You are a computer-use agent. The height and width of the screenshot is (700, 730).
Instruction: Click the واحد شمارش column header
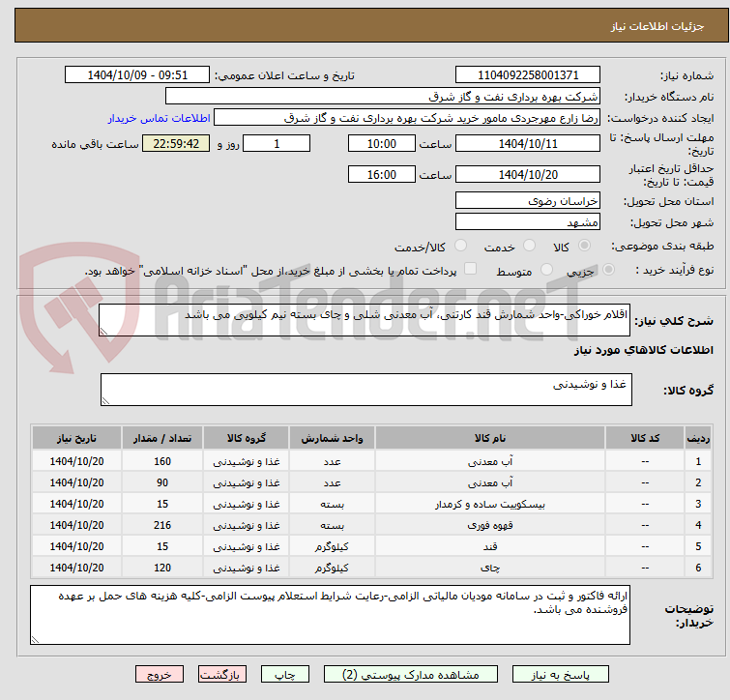[332, 438]
